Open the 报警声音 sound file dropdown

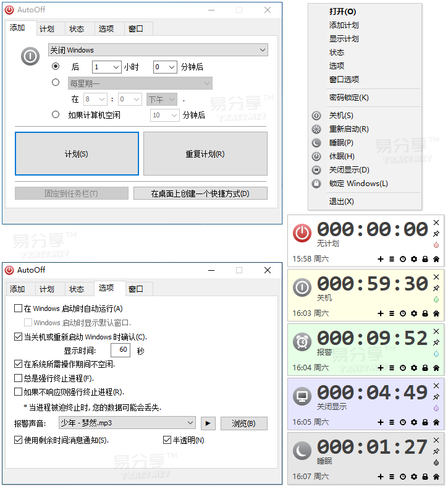(127, 423)
